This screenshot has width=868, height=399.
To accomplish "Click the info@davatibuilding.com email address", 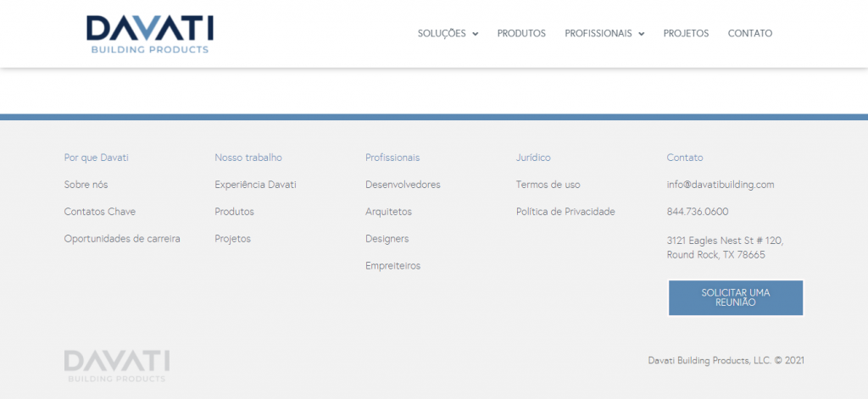I will [x=721, y=185].
